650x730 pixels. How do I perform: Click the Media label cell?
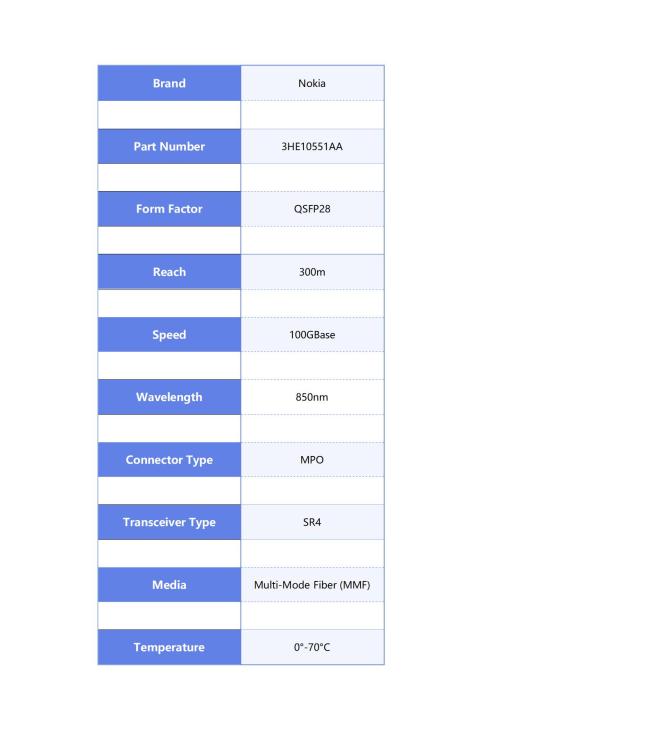[169, 584]
